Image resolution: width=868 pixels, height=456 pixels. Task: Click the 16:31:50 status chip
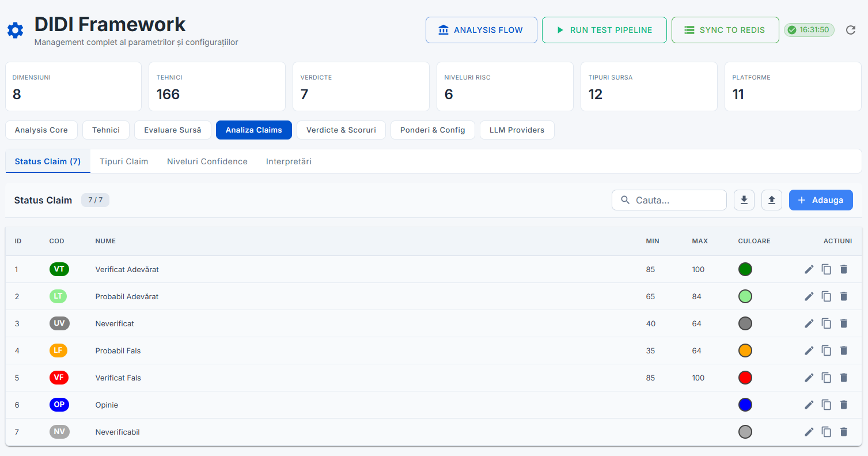pyautogui.click(x=809, y=30)
